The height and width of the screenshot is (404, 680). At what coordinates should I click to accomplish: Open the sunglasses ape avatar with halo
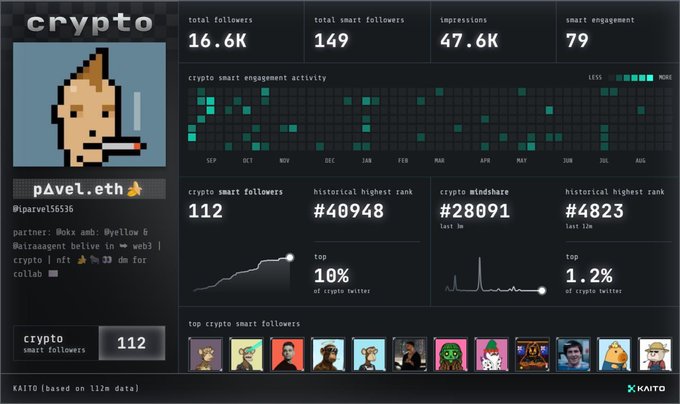pyautogui.click(x=328, y=355)
